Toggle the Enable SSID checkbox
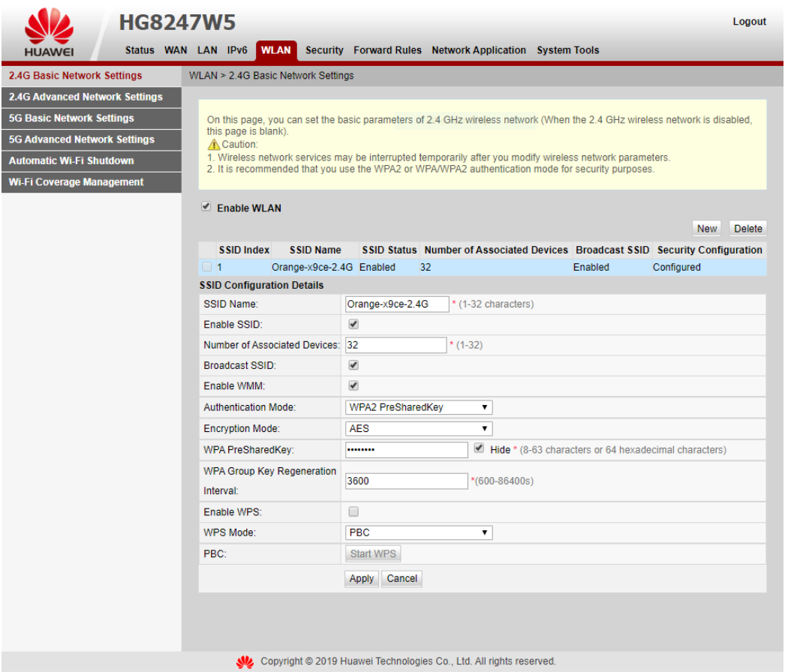This screenshot has width=785, height=672. point(353,324)
